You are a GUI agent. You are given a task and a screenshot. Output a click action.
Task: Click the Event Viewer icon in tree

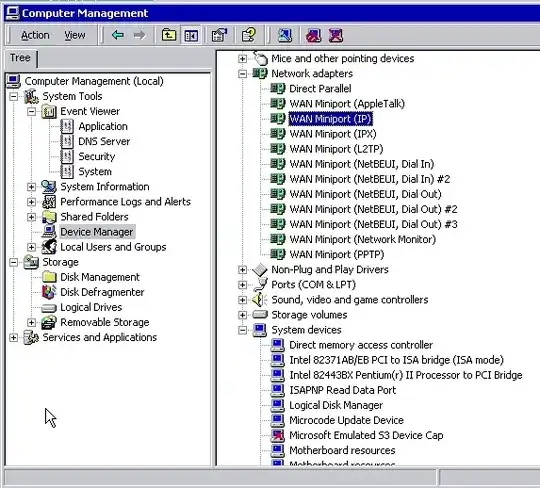49,111
